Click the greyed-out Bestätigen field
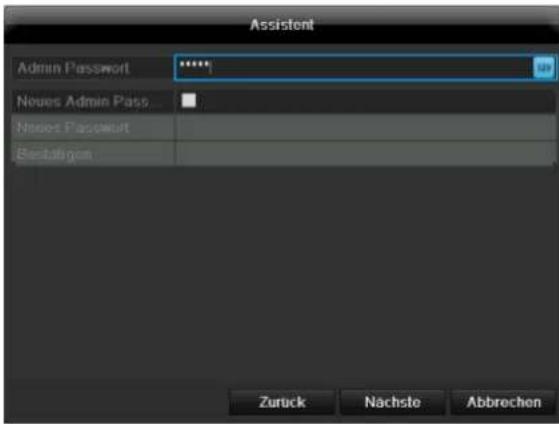Viewport: 559px width, 424px height. pos(365,154)
